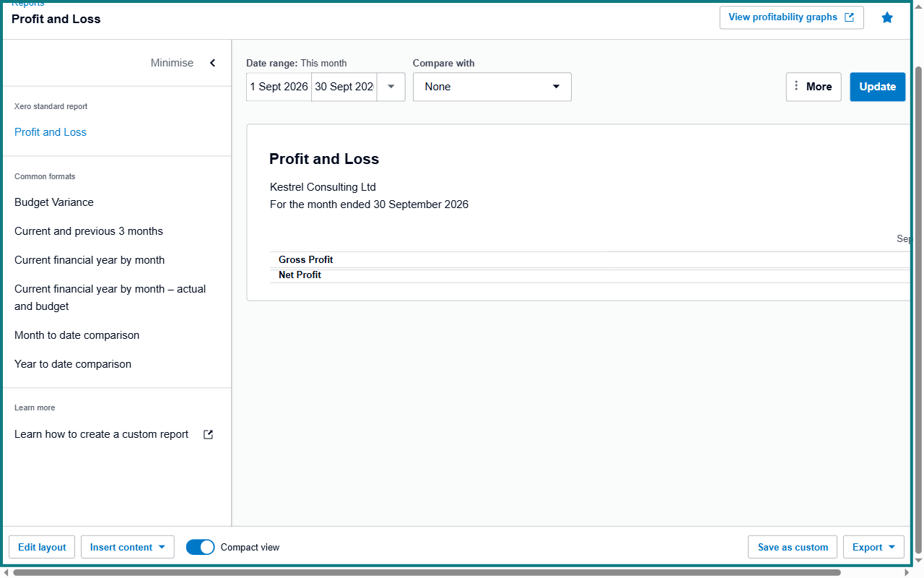Click the horizontal scrollbar at the bottom
This screenshot has width=924, height=578.
point(427,572)
